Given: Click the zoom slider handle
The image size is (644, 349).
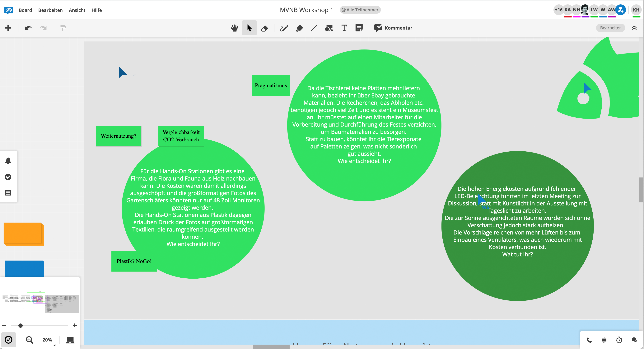Looking at the screenshot, I should (21, 325).
